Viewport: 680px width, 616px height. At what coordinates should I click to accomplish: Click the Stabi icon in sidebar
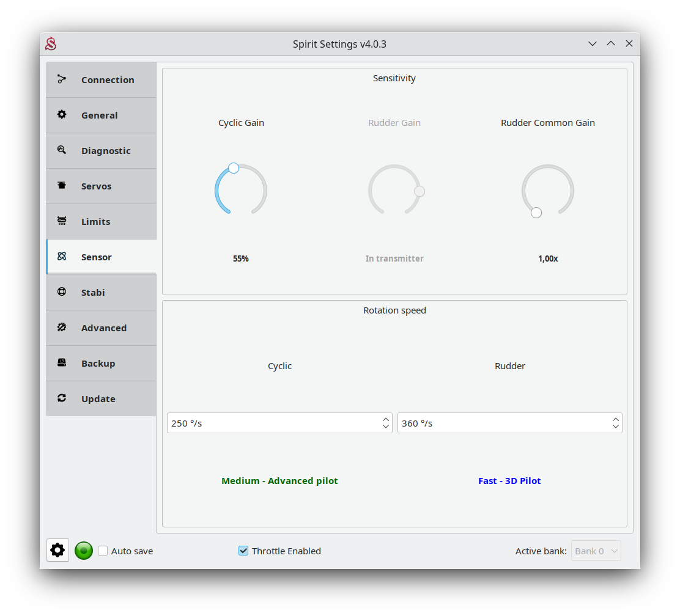[61, 292]
